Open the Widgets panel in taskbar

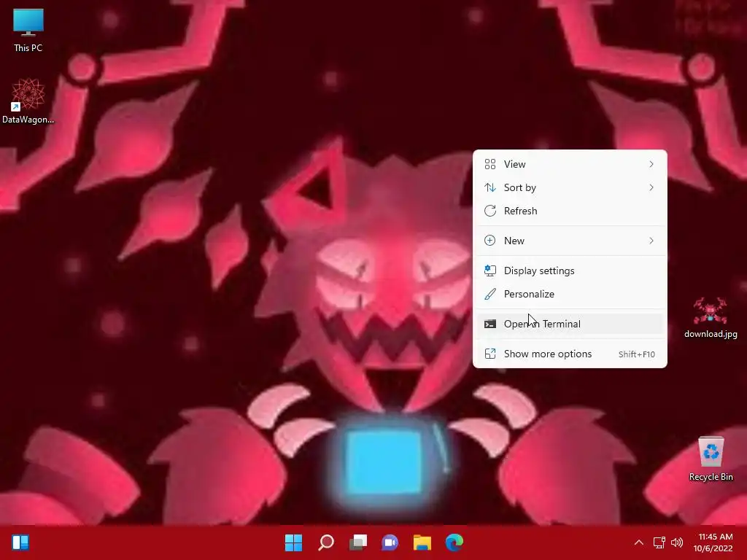[20, 542]
